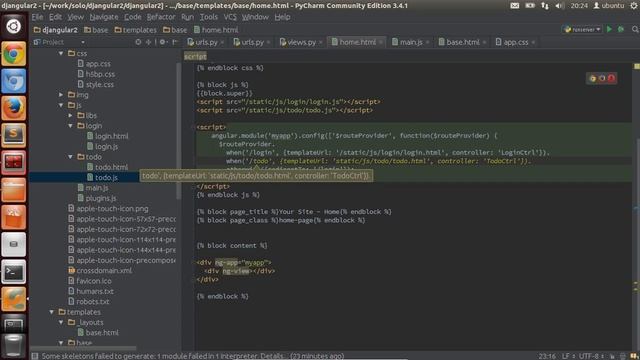Close the views.py tab

click(320, 42)
